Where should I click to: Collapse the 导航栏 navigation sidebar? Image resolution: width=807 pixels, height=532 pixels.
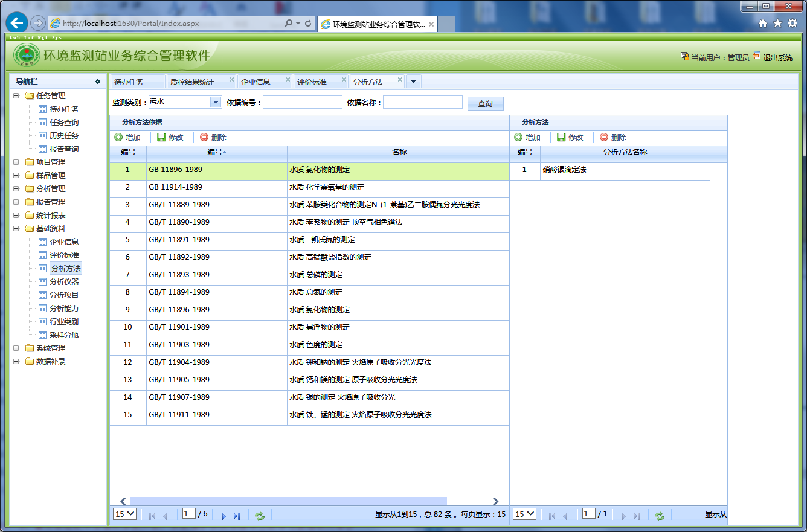pos(98,82)
